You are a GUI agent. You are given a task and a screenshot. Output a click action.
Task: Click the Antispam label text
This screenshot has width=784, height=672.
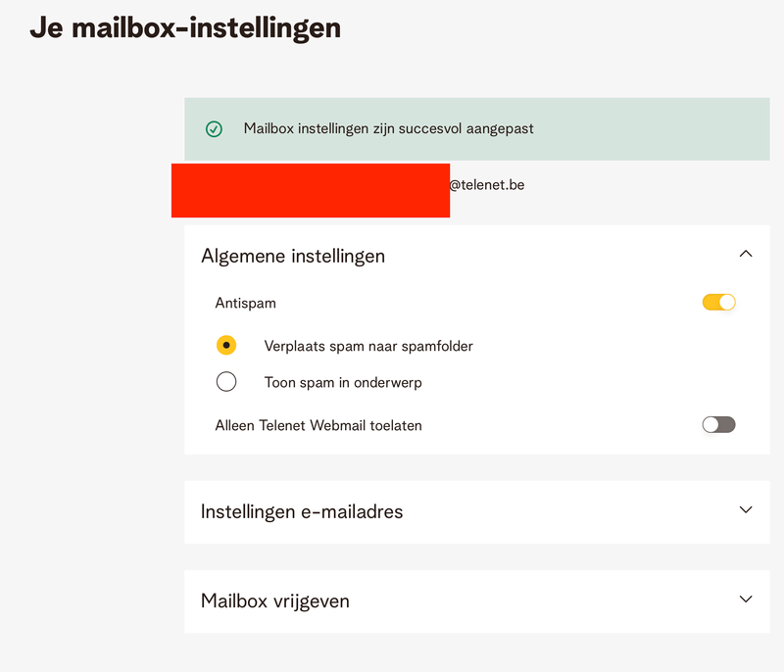(x=245, y=304)
